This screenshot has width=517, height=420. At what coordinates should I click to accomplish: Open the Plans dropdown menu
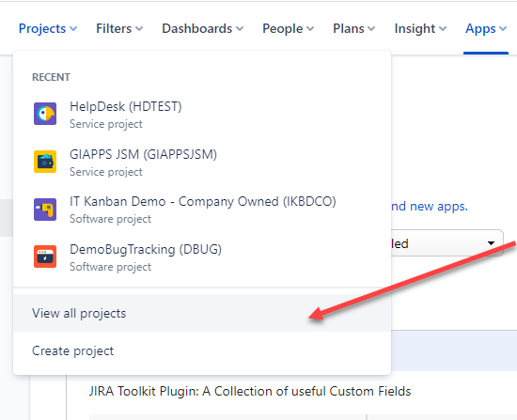(x=353, y=29)
